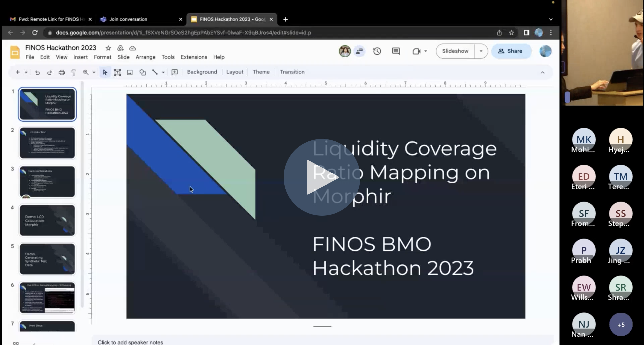
Task: Open the Extensions menu
Action: (194, 57)
